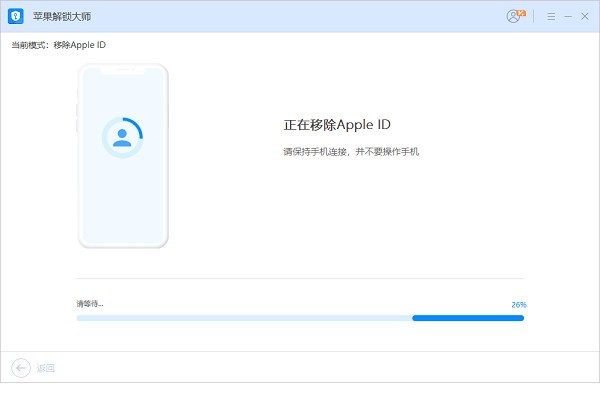Click the 当前模式: 移除Apple ID label
Viewport: 600px width, 400px height.
click(x=59, y=45)
